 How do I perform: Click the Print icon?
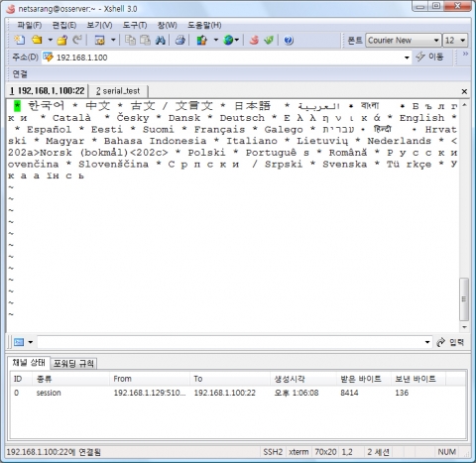click(180, 41)
